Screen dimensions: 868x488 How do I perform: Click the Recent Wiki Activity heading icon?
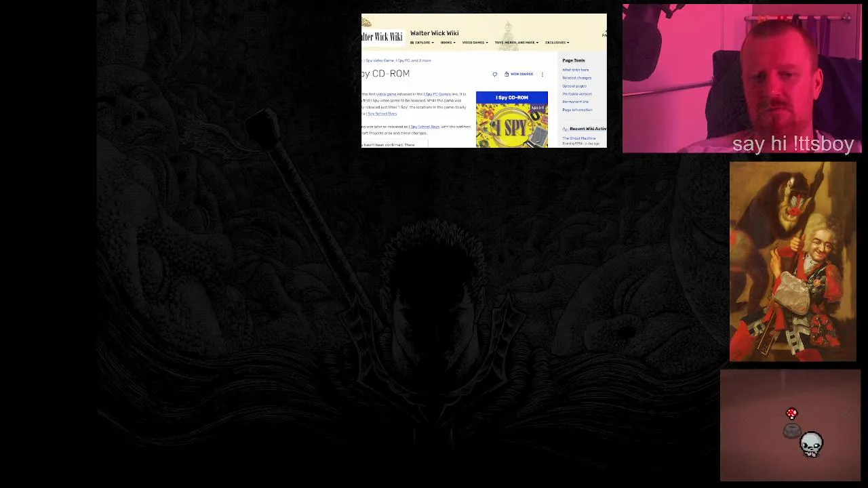tap(565, 129)
